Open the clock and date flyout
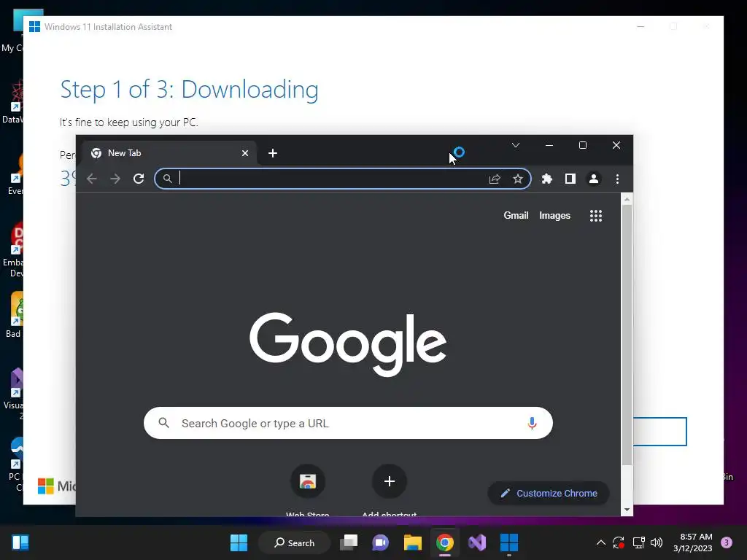Screen dimensions: 747x560 693,542
